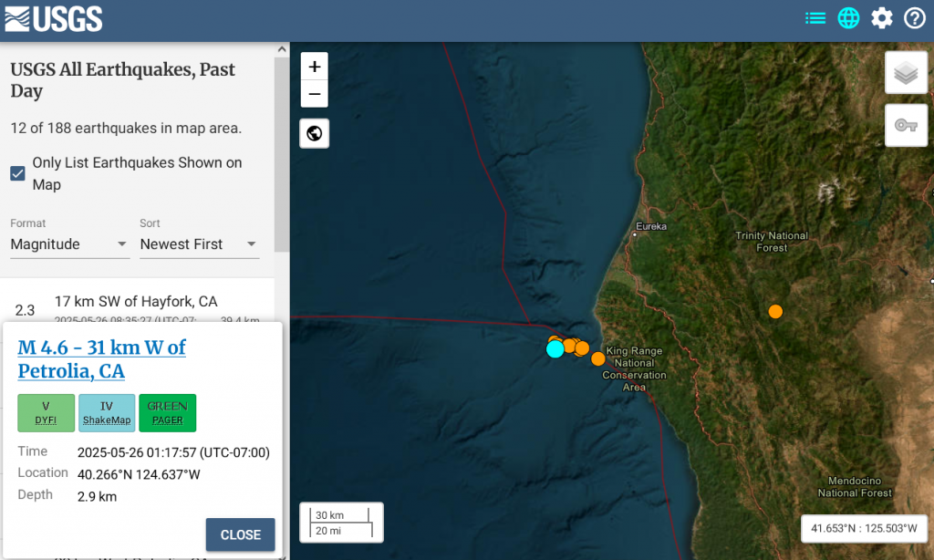Show the map legend key button
934x560 pixels.
coord(906,125)
